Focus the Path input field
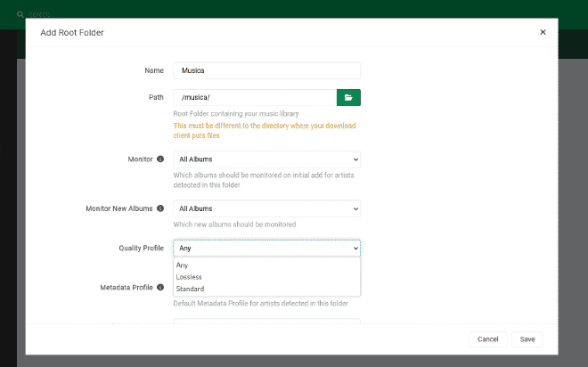This screenshot has width=588, height=367. (x=255, y=97)
